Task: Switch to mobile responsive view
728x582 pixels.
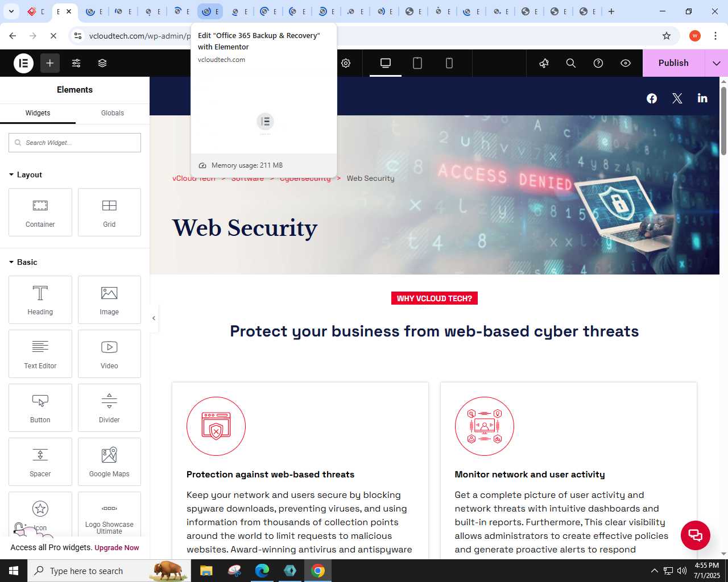Action: coord(449,63)
